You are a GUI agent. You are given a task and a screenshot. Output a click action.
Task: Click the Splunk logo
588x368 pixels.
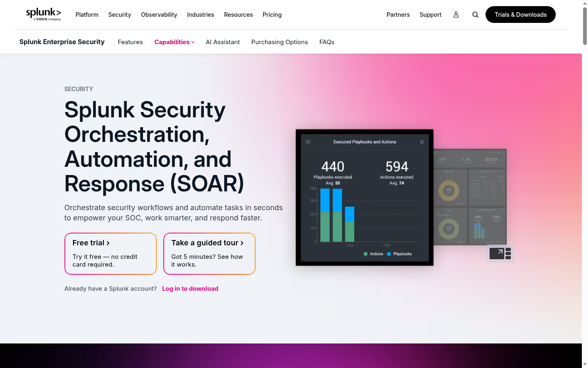[44, 14]
